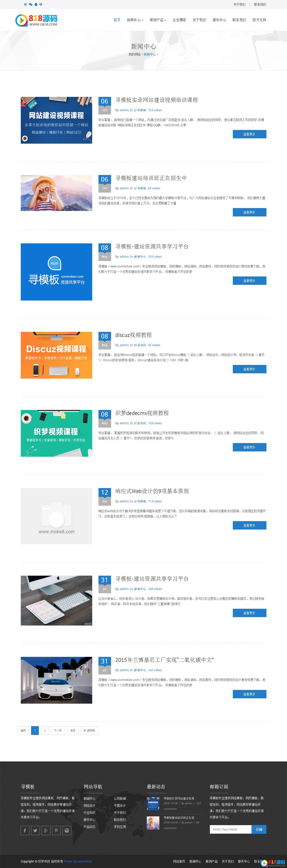Click the 新闻中心 breadcrumb link
Image resolution: width=287 pixels, height=868 pixels.
click(x=150, y=54)
